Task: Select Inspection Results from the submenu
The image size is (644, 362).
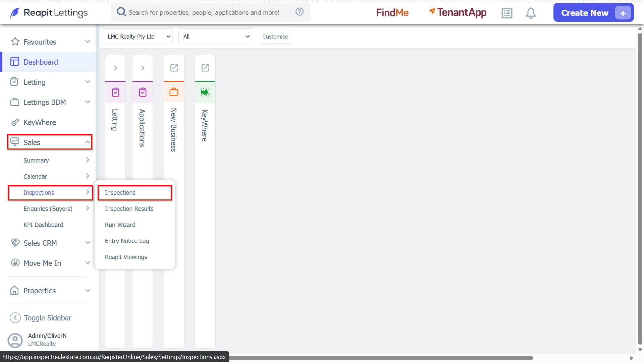Action: 129,209
